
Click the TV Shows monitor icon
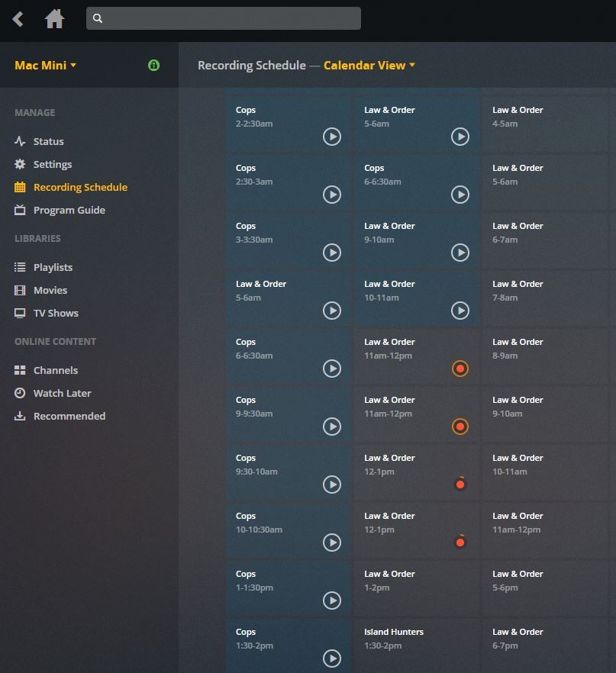tap(20, 313)
